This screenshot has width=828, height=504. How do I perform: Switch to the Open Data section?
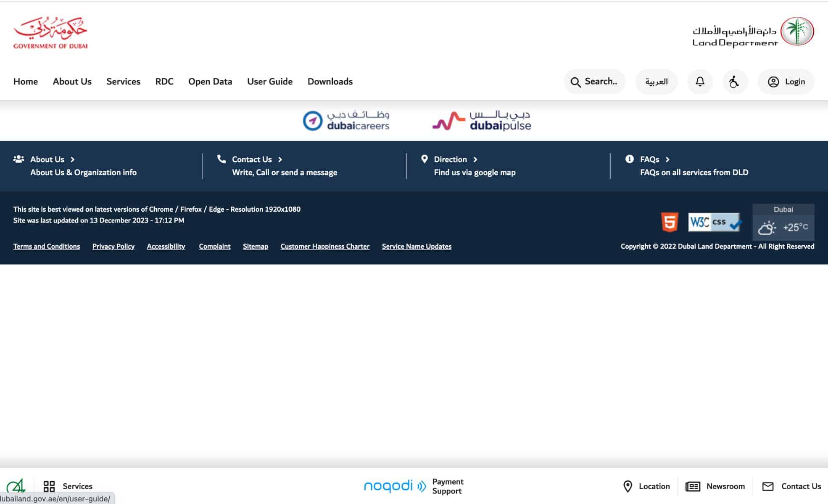(210, 81)
